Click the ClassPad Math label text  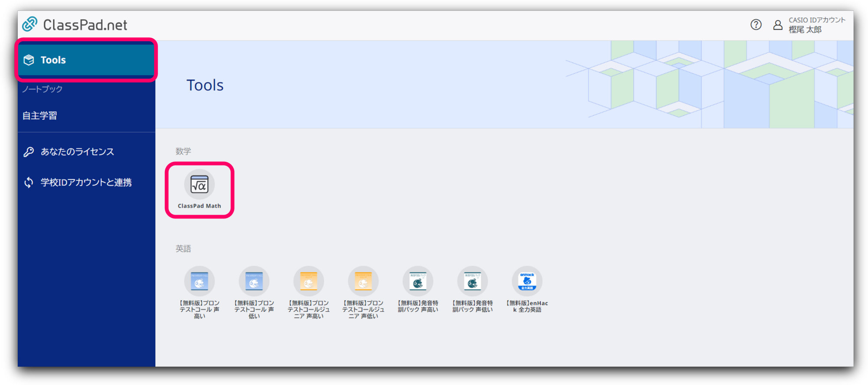click(x=199, y=206)
